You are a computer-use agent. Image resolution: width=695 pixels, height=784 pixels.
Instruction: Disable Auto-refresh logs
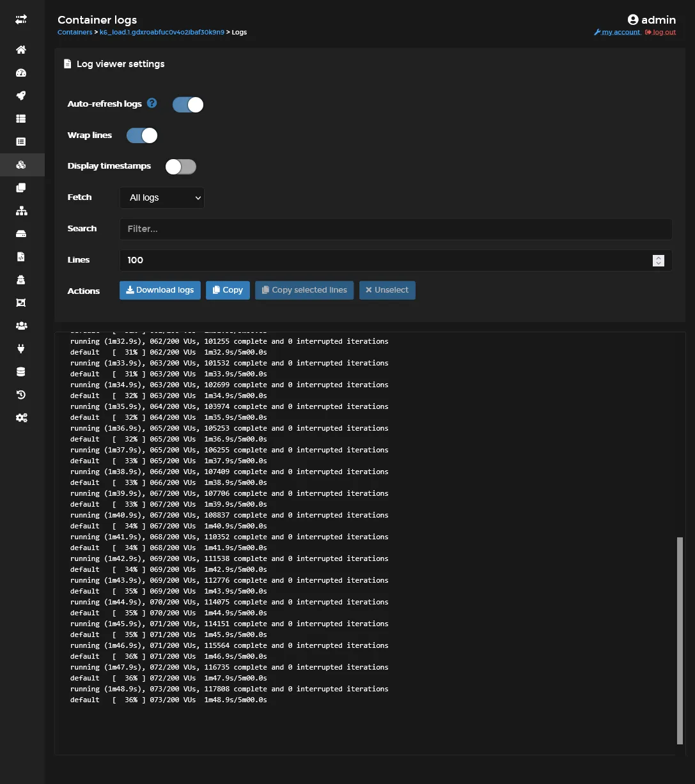187,104
